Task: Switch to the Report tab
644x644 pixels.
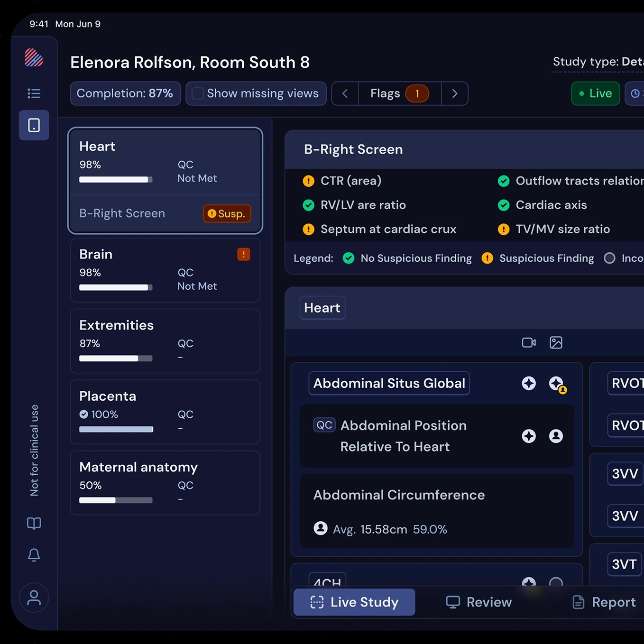Action: pos(604,602)
